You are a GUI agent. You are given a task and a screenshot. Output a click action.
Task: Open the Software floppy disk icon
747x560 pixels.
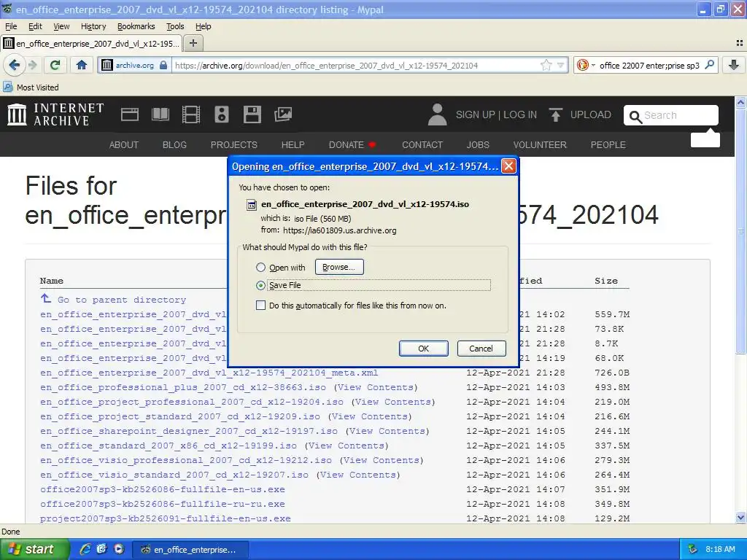pyautogui.click(x=252, y=114)
